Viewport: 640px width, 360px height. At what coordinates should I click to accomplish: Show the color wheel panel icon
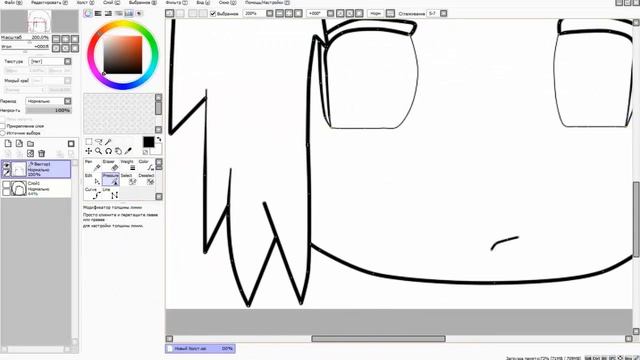(88, 13)
